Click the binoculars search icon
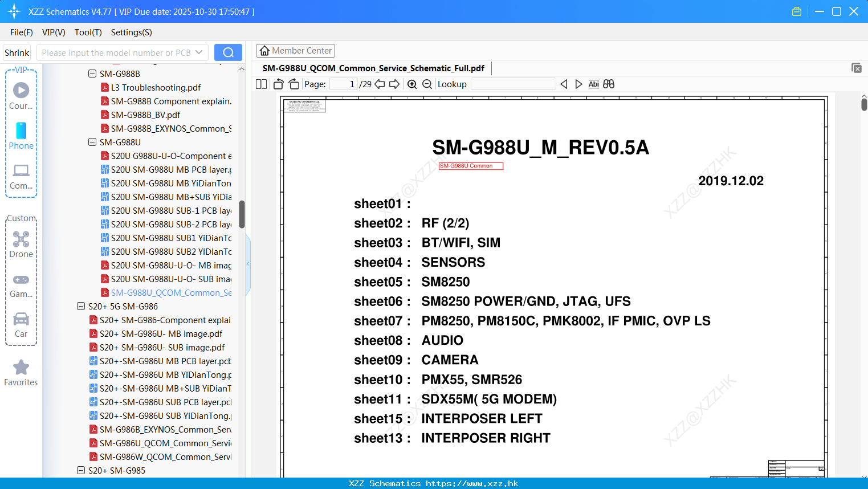 point(609,84)
